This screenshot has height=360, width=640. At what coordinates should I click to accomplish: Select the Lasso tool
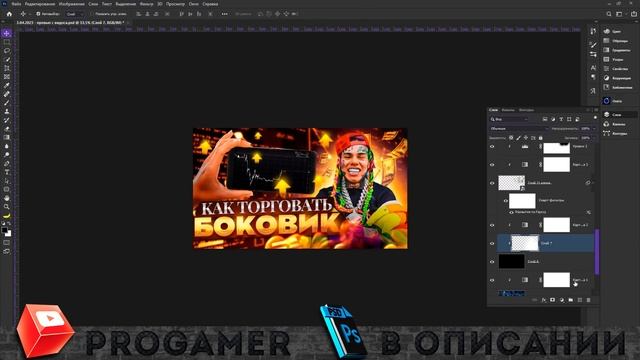pos(7,51)
